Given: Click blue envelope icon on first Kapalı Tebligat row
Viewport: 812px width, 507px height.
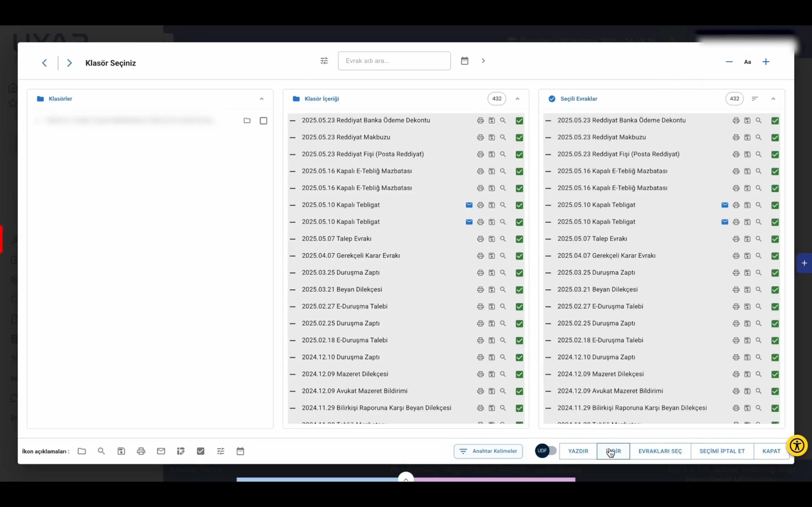Looking at the screenshot, I should click(x=469, y=205).
